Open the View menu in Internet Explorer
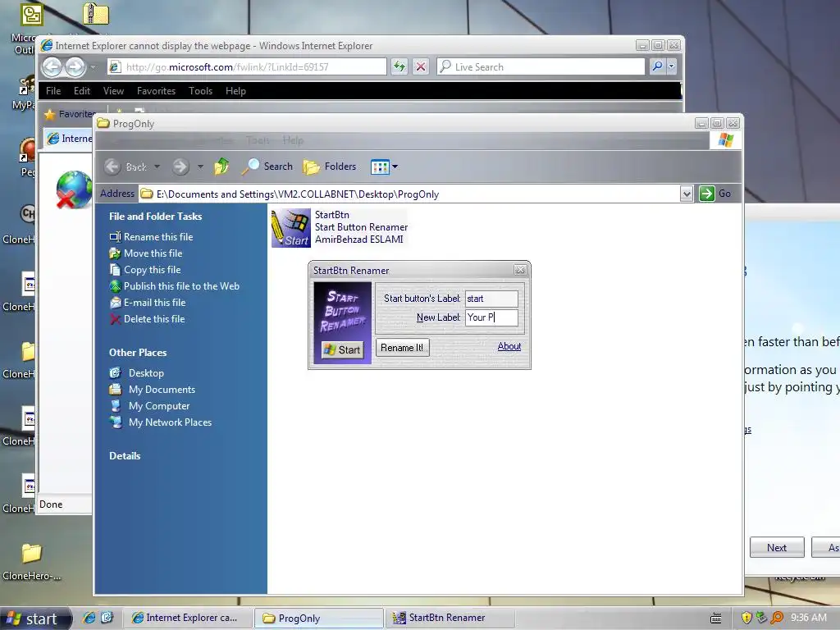The height and width of the screenshot is (630, 840). (113, 91)
